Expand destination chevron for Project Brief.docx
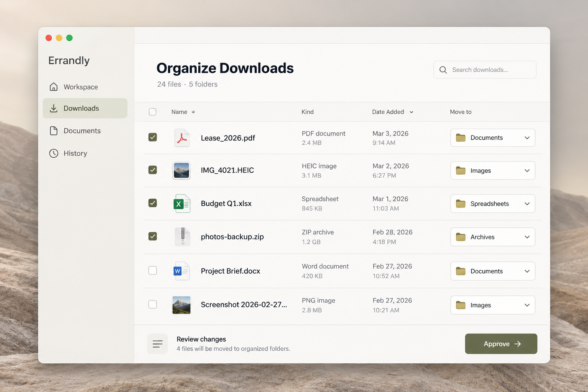 (527, 271)
